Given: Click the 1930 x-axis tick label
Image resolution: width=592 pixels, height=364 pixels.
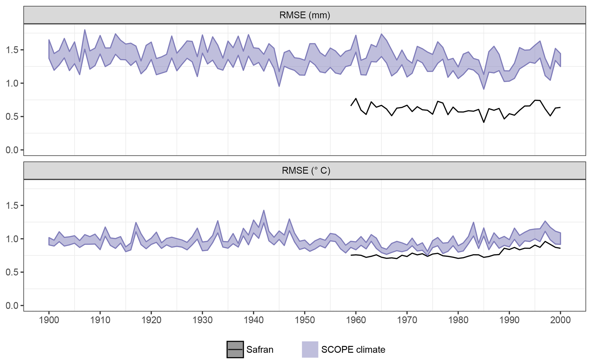Looking at the screenshot, I should pyautogui.click(x=202, y=320).
